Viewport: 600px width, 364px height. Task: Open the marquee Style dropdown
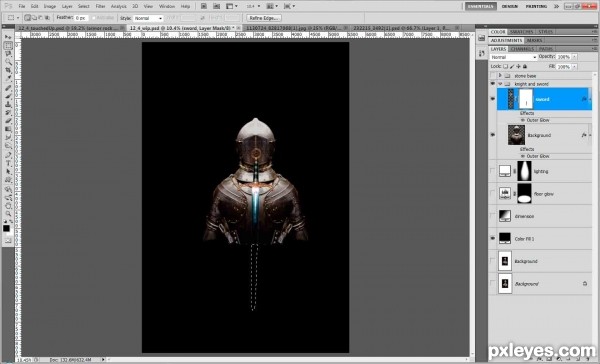[148, 18]
